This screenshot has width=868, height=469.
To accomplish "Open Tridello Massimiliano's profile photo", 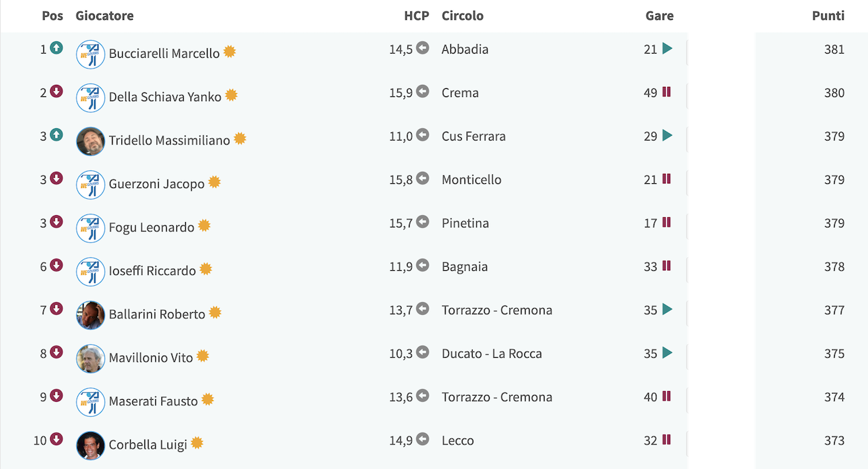I will (91, 141).
